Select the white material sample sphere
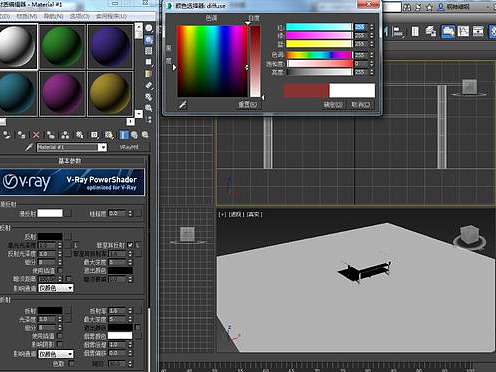The height and width of the screenshot is (372, 496). 17,47
